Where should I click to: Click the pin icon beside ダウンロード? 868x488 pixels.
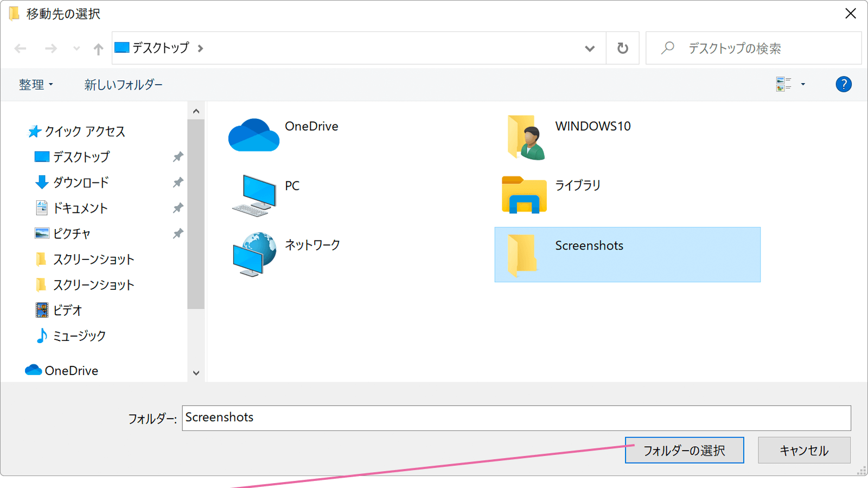click(178, 182)
